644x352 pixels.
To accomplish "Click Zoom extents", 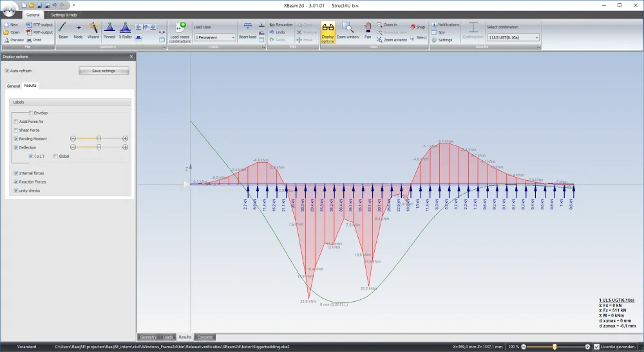I will [x=392, y=40].
